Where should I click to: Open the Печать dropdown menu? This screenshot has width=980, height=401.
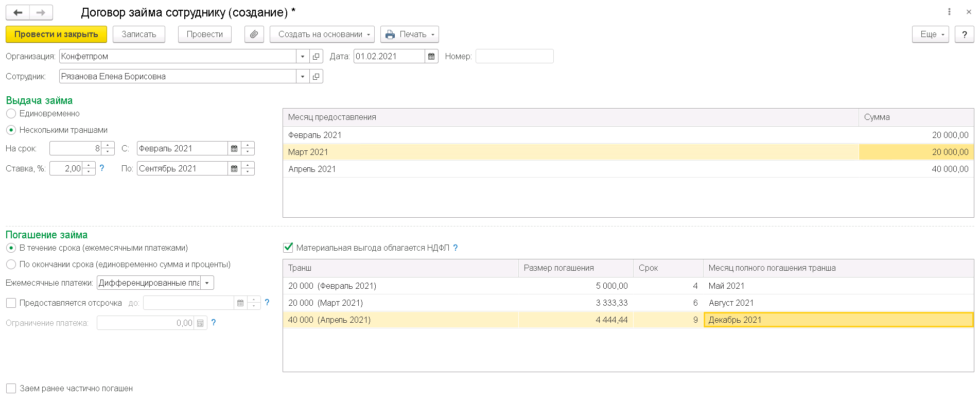(410, 34)
